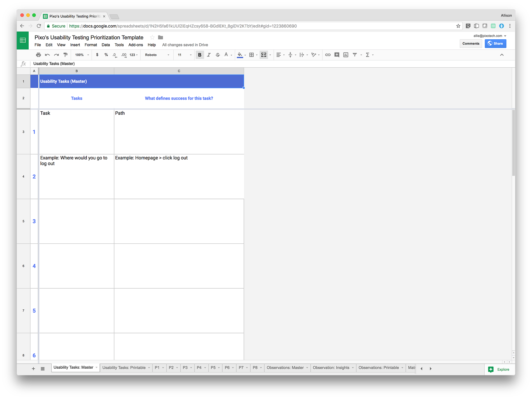Screen dimensions: 532x399
Task: Click the Comments button
Action: coord(471,43)
